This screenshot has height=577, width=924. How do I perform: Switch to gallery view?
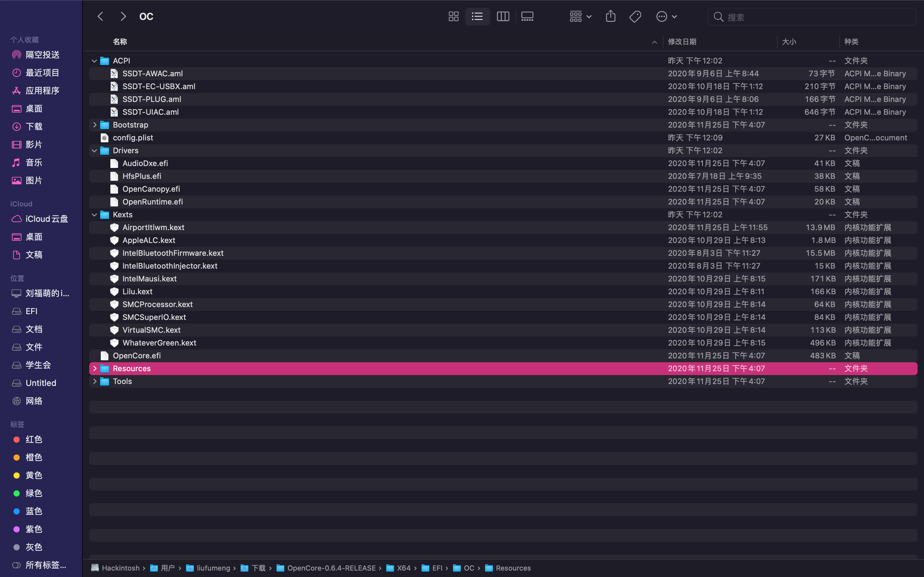527,16
